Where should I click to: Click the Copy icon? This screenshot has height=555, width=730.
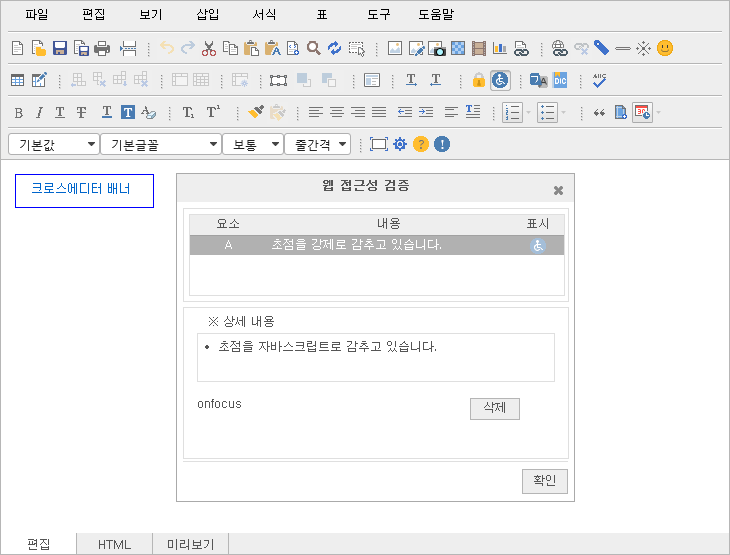(230, 48)
